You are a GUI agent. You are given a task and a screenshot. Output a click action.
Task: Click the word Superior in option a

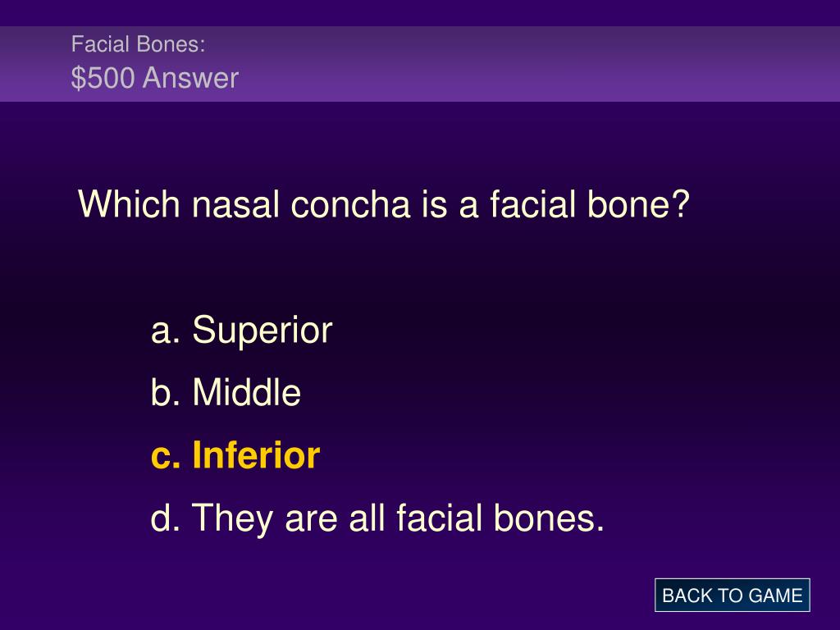click(x=262, y=330)
